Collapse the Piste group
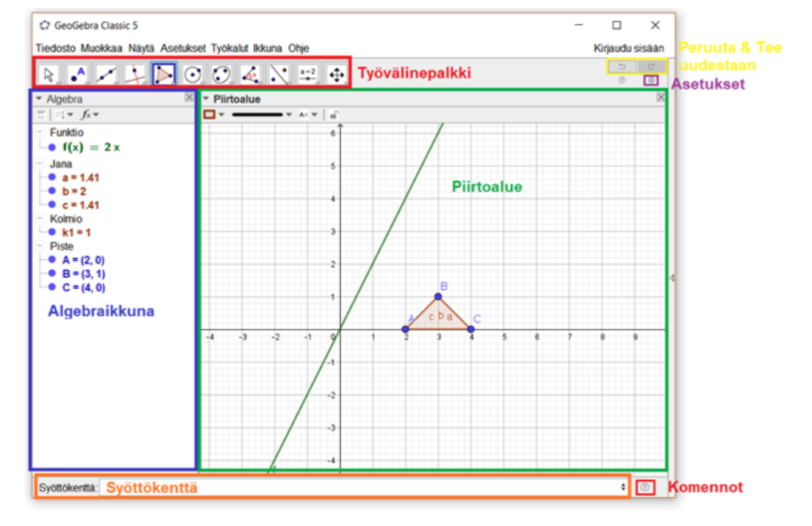 40,246
